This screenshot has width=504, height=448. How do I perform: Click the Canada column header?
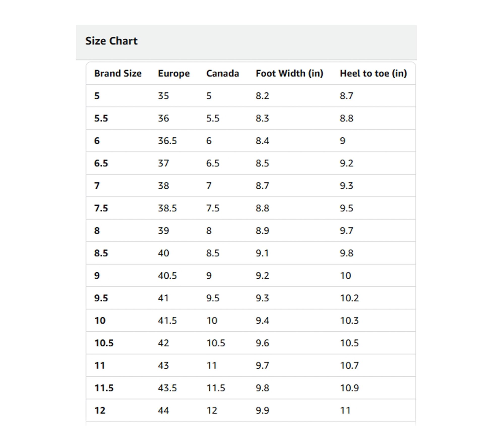tap(223, 73)
